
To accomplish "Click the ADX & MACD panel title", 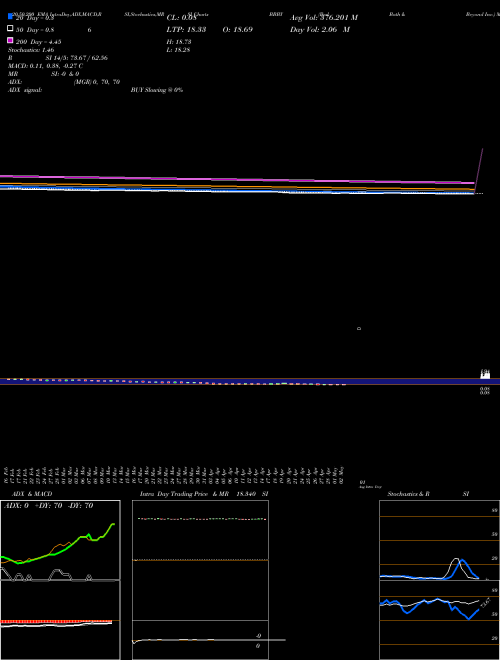I will (32, 494).
